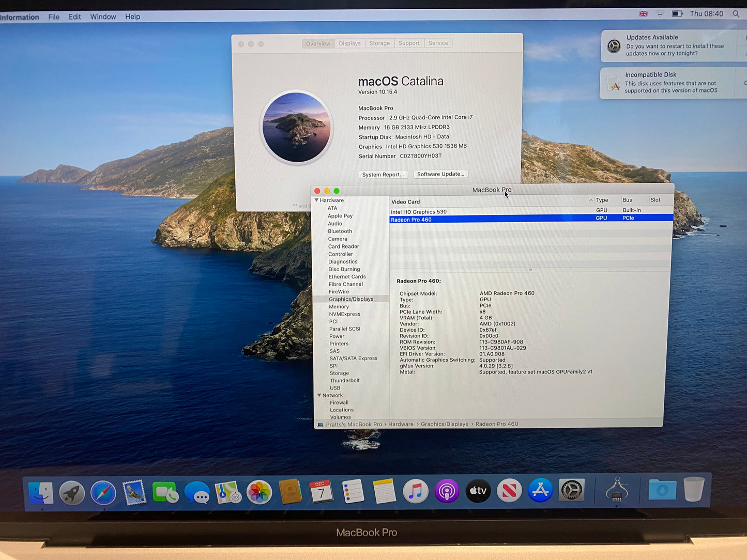Open the File menu

54,17
